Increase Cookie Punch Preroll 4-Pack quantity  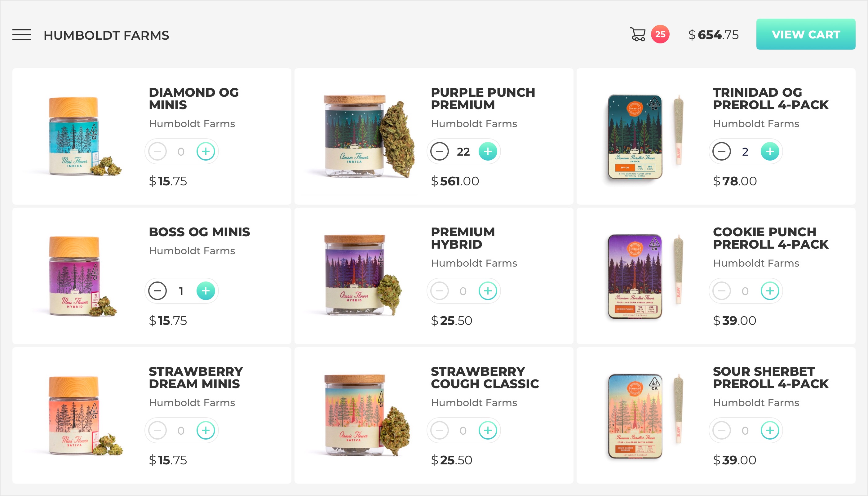(x=769, y=291)
